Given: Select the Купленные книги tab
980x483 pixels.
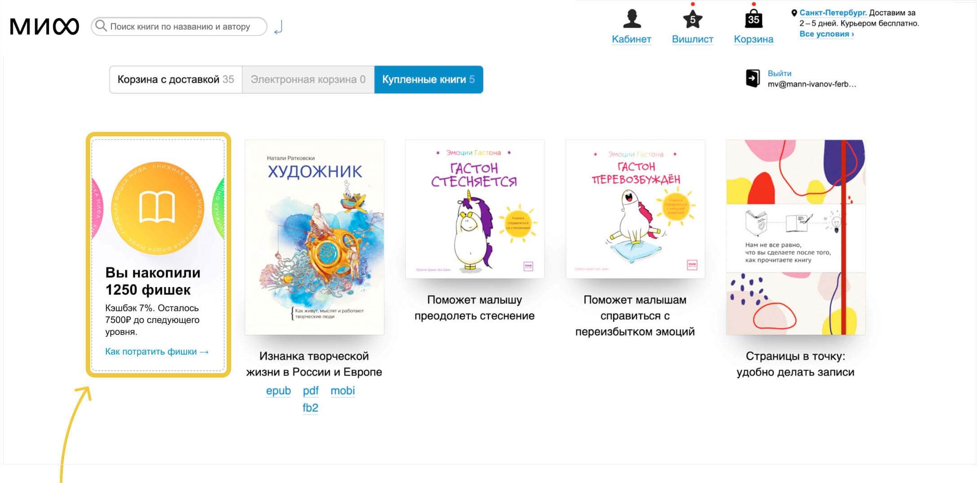Looking at the screenshot, I should 429,79.
